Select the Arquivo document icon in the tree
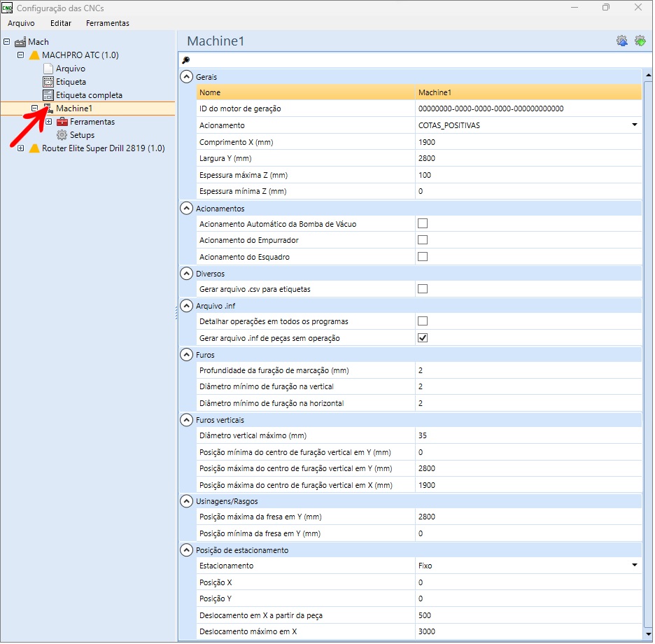This screenshot has width=655, height=644. click(48, 69)
